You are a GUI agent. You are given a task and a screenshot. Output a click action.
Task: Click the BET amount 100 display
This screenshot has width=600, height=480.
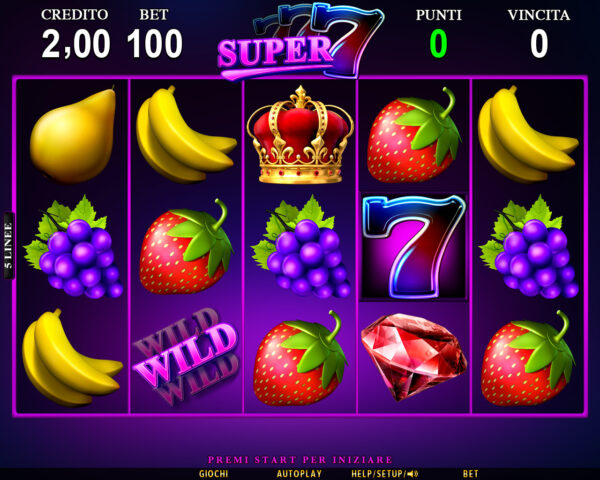155,44
